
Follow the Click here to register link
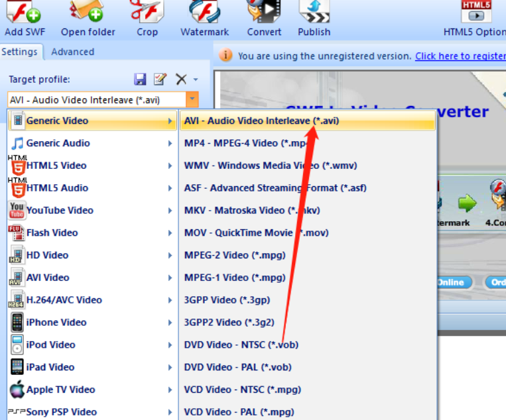pos(460,56)
